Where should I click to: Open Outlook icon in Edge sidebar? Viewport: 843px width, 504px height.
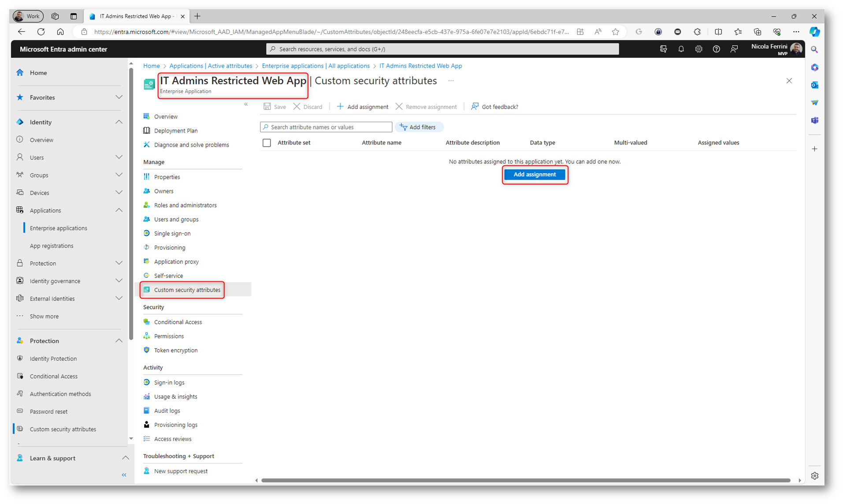pos(814,85)
